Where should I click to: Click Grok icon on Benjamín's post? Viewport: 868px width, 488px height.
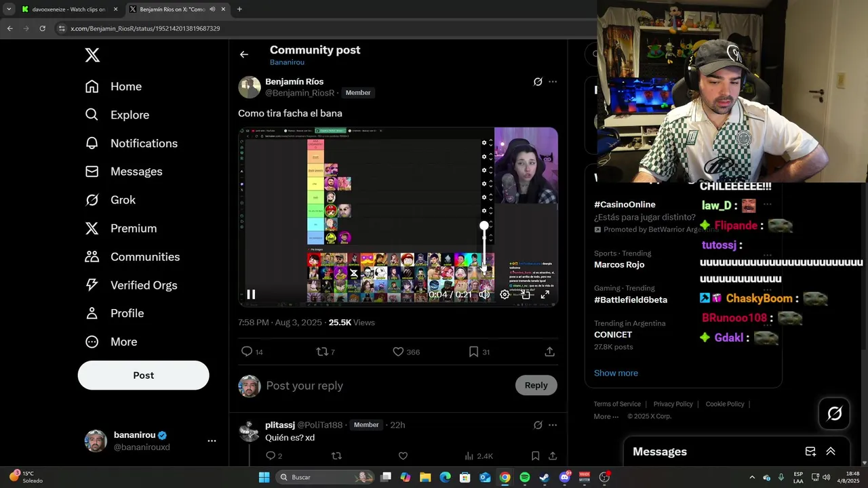538,82
